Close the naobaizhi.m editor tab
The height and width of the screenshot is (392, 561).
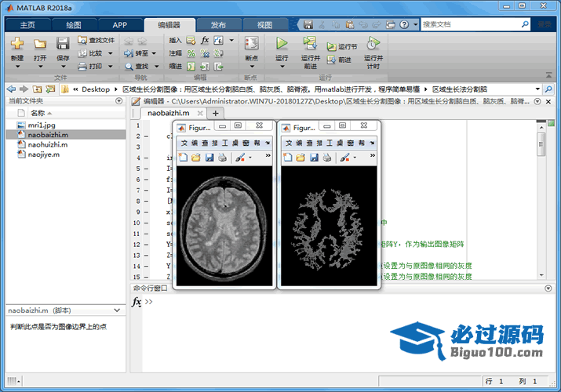(200, 113)
